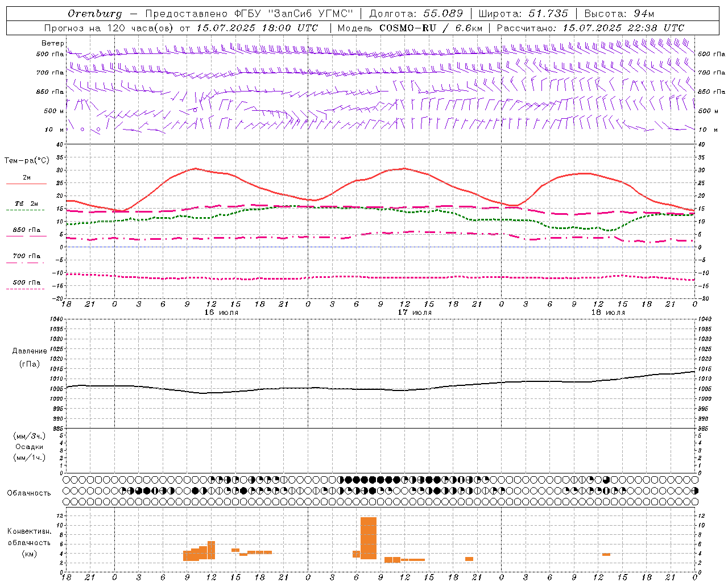Click the 'Конвективн.' convective cloud label
Viewport: 728px width, 582px height.
(x=30, y=531)
